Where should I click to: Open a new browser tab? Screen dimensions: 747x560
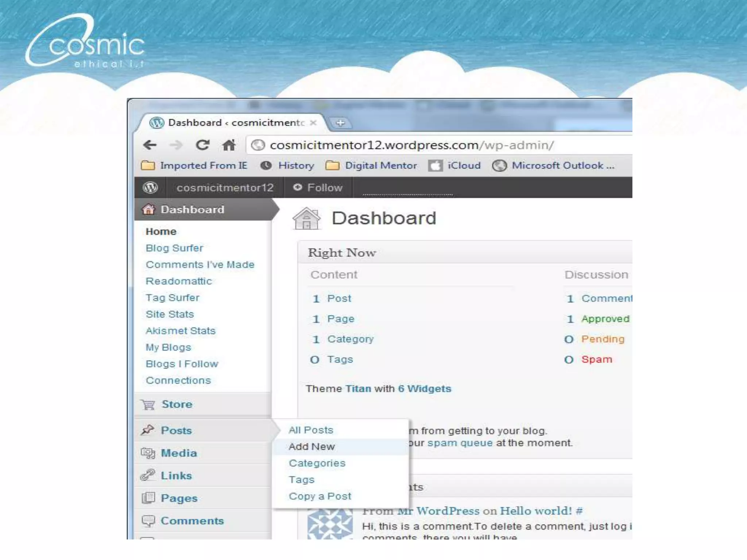[340, 123]
